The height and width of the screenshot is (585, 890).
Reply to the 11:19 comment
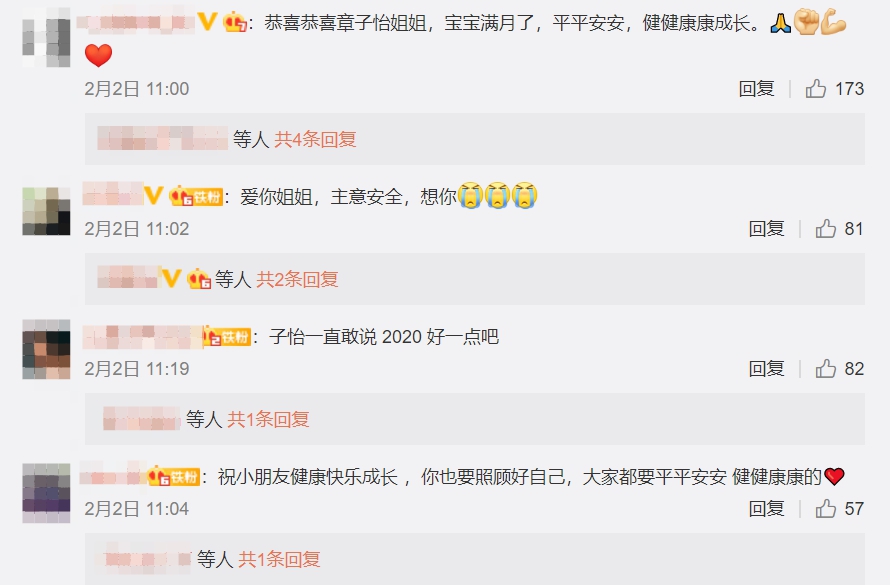coord(766,369)
